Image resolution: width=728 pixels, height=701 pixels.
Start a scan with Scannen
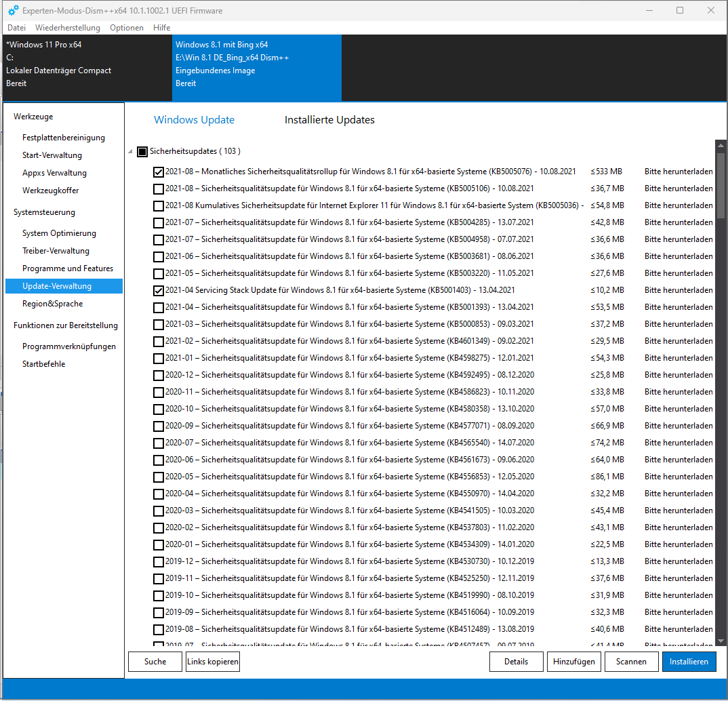[632, 662]
